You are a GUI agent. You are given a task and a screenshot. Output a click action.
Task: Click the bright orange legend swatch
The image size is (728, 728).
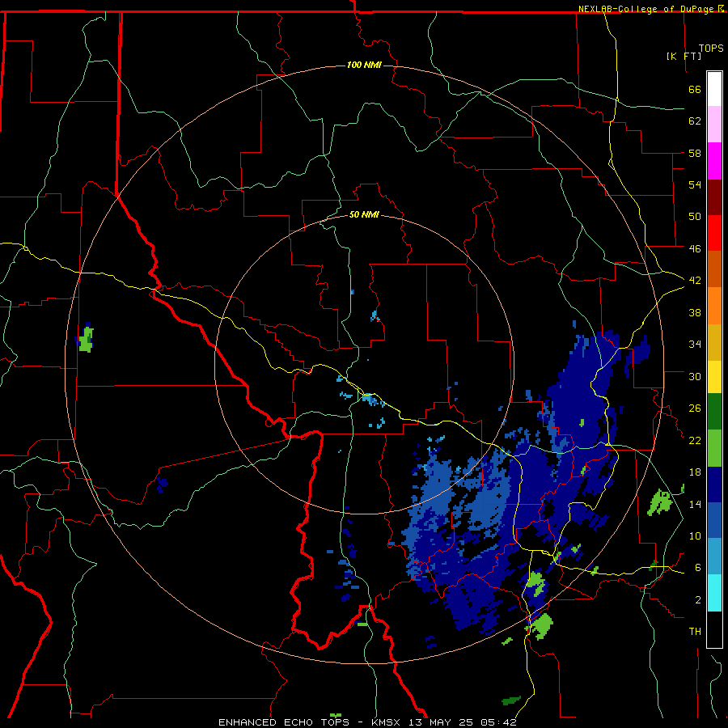714,306
